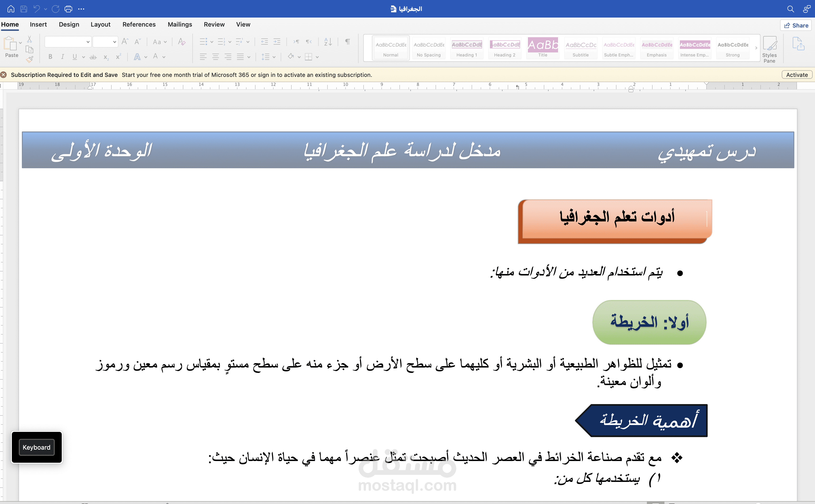Image resolution: width=815 pixels, height=504 pixels.
Task: Apply italic formatting
Action: pyautogui.click(x=63, y=57)
